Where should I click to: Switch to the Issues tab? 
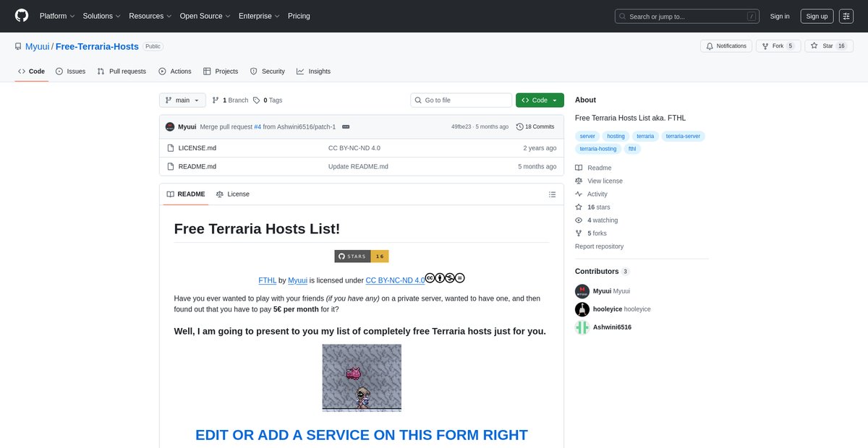click(x=70, y=72)
